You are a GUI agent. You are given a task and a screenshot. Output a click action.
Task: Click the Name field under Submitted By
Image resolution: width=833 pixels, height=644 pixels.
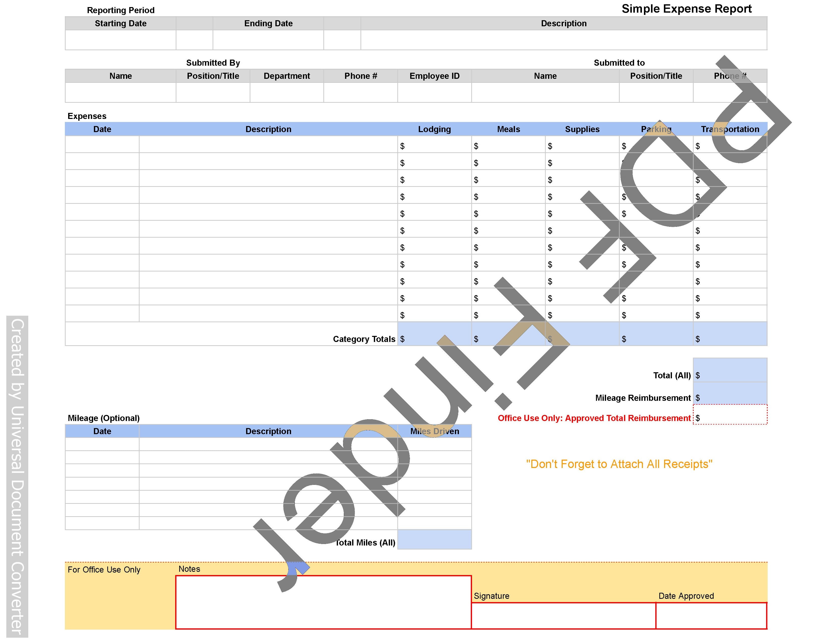[120, 92]
